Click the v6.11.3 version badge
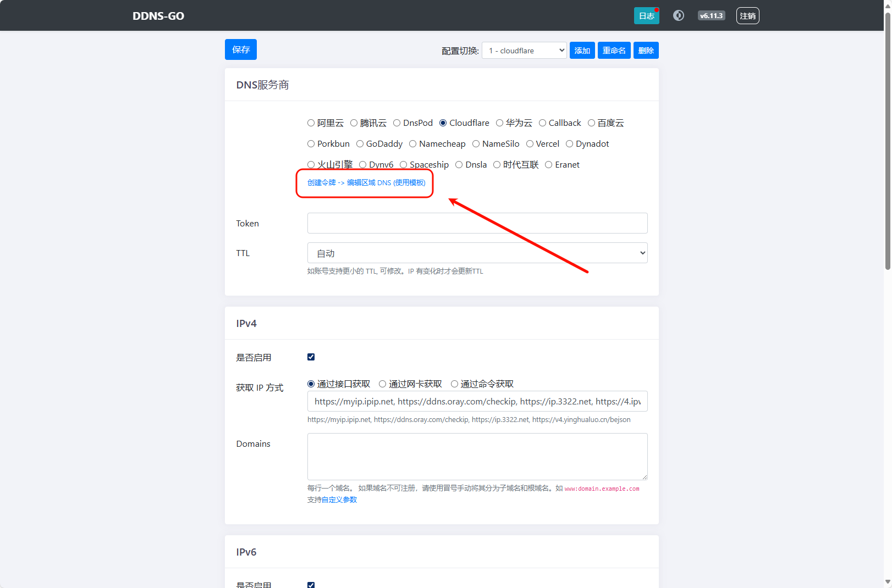Screen dimensions: 892x588 click(711, 16)
